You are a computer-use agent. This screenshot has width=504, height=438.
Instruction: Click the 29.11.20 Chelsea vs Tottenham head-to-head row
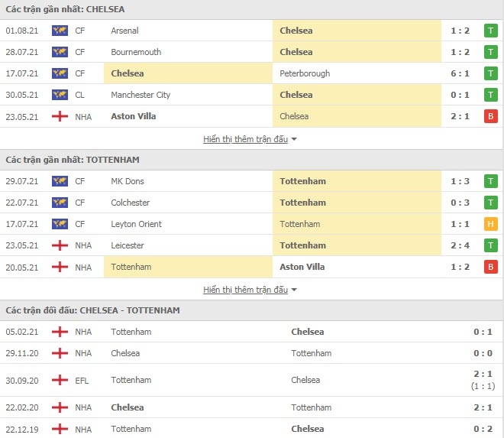click(252, 353)
